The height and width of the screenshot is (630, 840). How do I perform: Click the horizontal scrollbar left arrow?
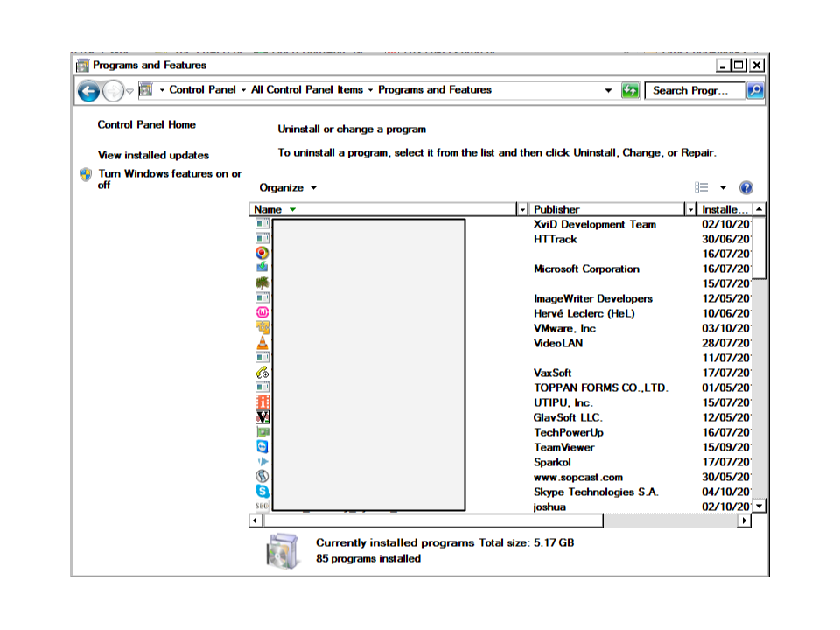(x=255, y=521)
